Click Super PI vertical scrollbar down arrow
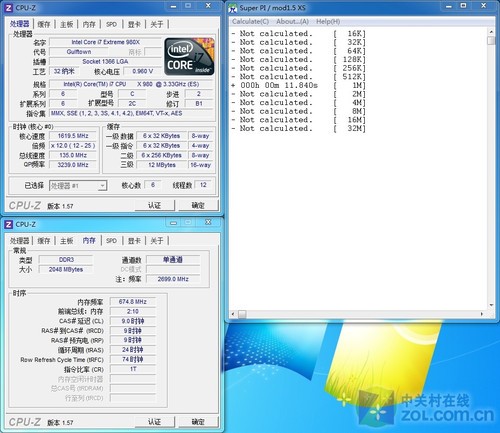 pyautogui.click(x=491, y=305)
